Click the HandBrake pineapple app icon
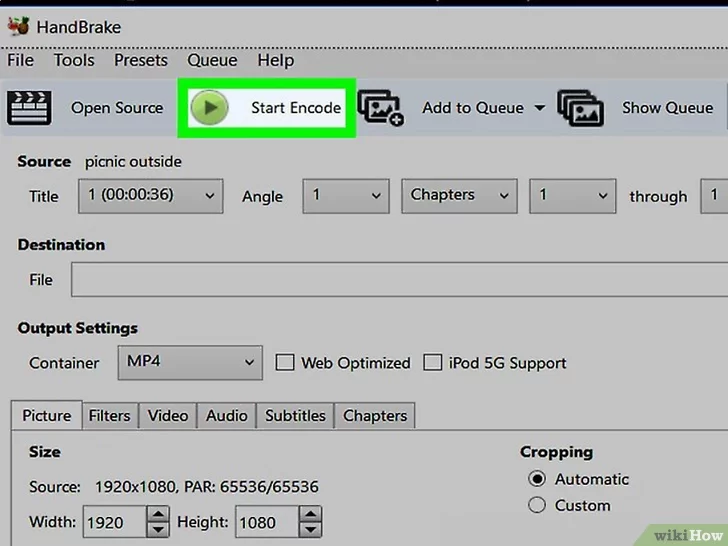Image resolution: width=728 pixels, height=546 pixels. (x=19, y=26)
